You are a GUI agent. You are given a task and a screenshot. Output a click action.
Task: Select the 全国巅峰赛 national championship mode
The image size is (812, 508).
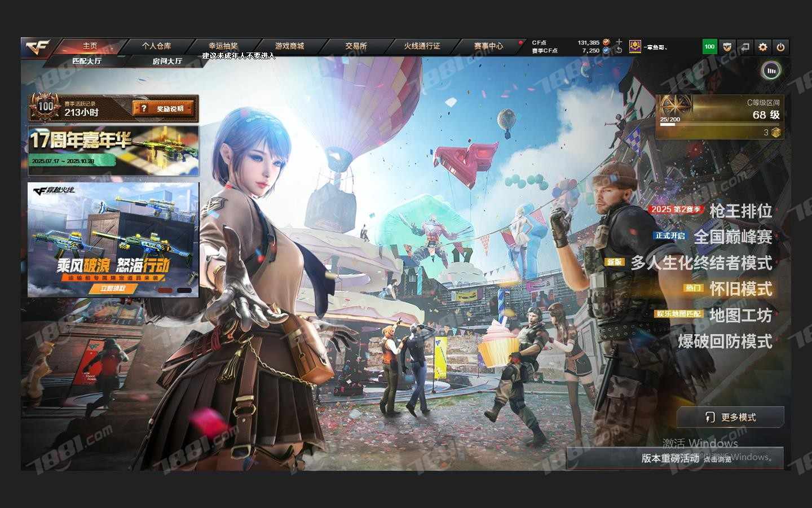(x=732, y=237)
